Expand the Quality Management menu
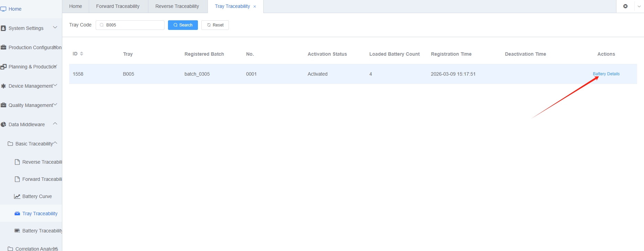The height and width of the screenshot is (251, 644). (x=55, y=105)
